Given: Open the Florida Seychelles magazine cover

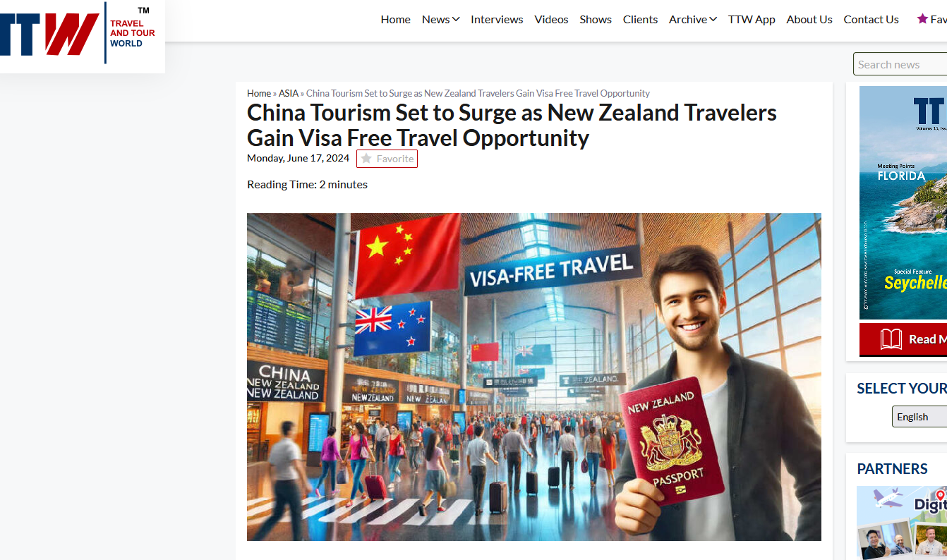Looking at the screenshot, I should 903,203.
